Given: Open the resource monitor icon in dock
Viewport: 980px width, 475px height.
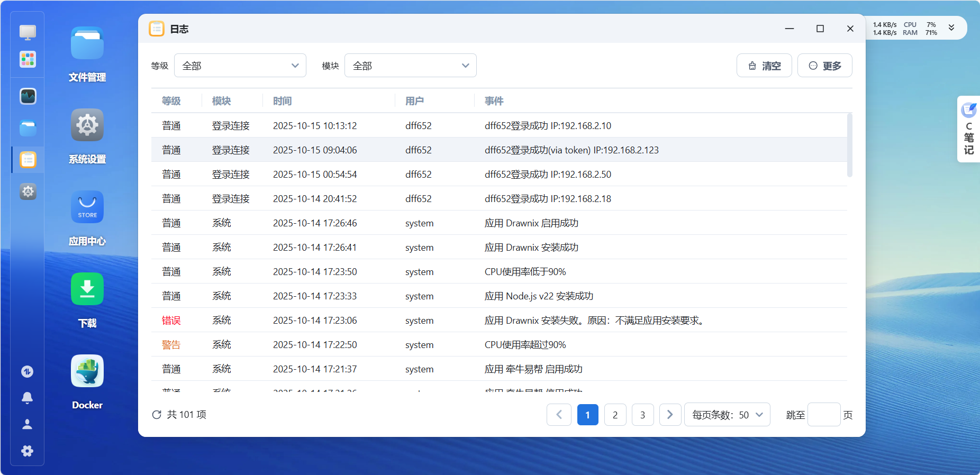Looking at the screenshot, I should [x=28, y=96].
